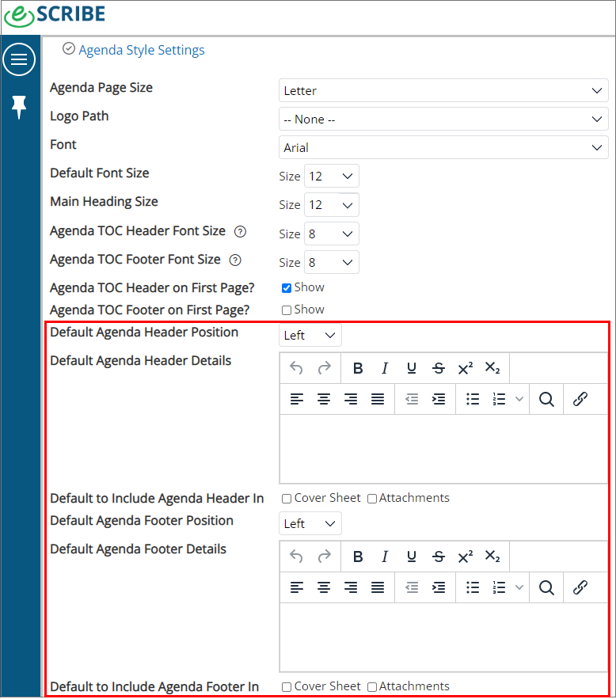Toggle underline in the Header Details editor

point(412,368)
